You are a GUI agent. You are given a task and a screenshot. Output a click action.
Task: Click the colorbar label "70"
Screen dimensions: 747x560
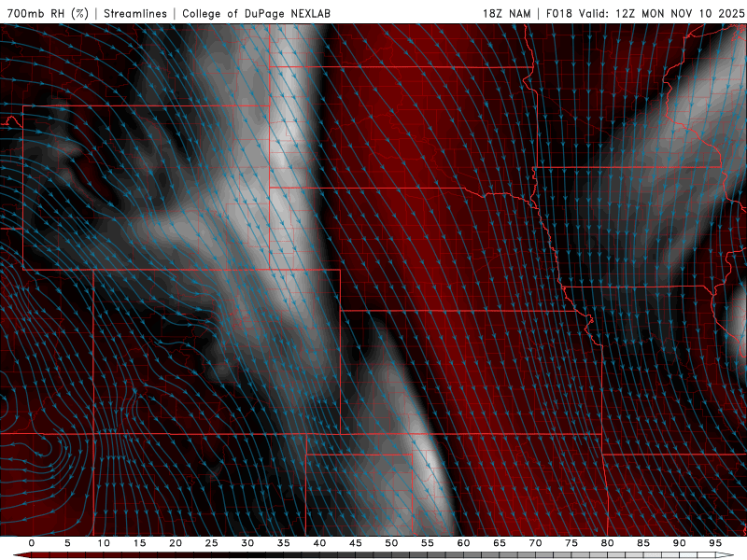pyautogui.click(x=535, y=543)
